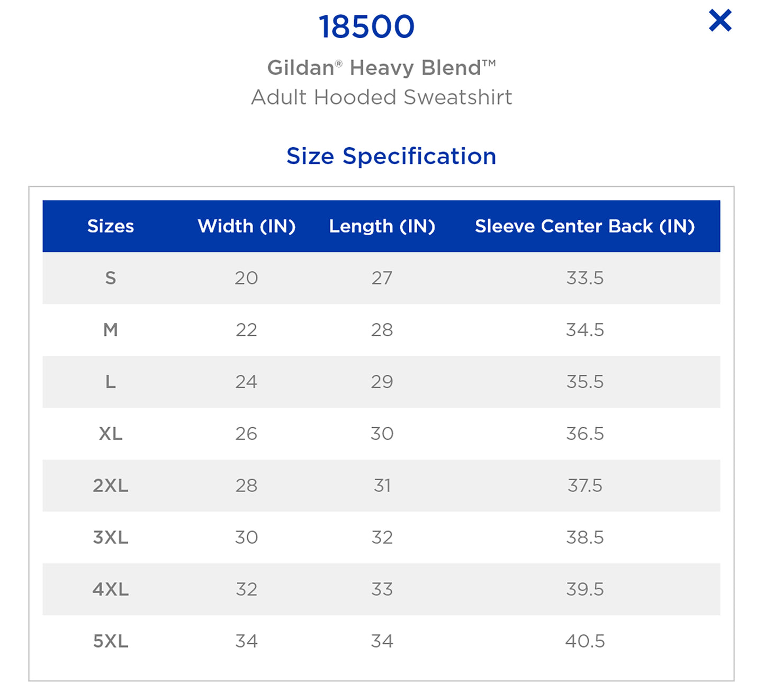Screen dimensions: 765x700
Task: Click the Width (IN) column header
Action: (246, 226)
